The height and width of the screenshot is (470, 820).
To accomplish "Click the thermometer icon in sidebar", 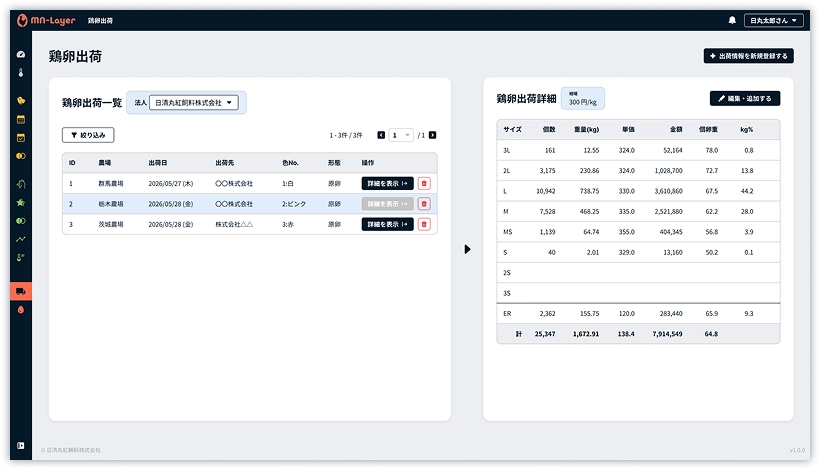I will [21, 73].
